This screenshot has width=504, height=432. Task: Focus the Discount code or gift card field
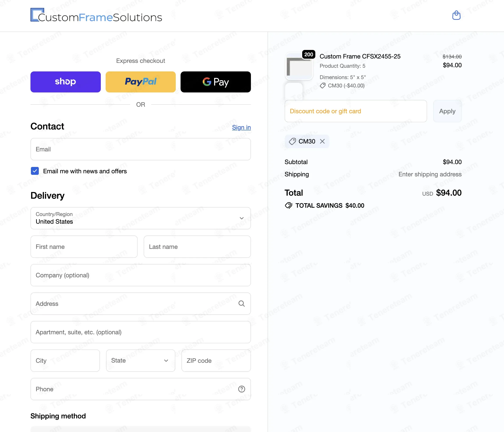355,111
